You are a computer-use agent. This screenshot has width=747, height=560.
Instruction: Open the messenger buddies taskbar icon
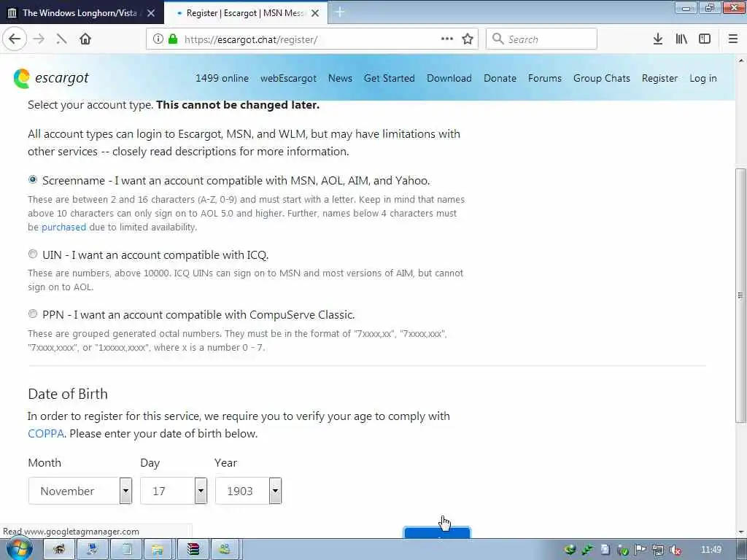(225, 549)
